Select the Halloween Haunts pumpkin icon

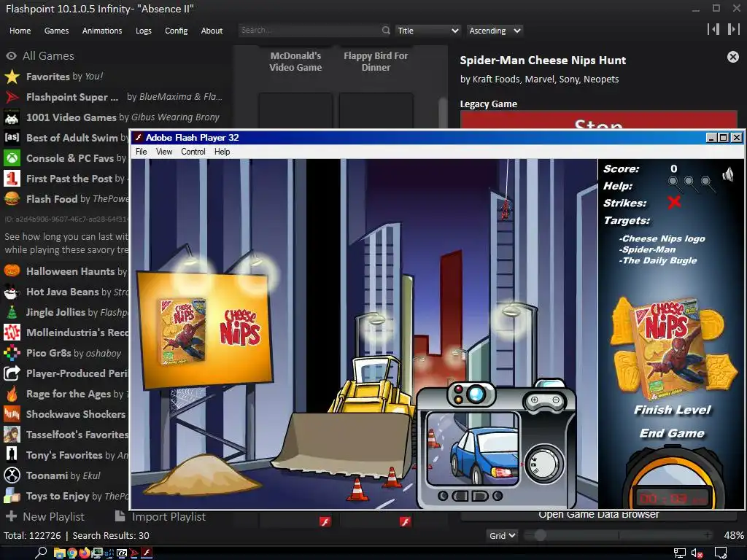click(x=12, y=271)
